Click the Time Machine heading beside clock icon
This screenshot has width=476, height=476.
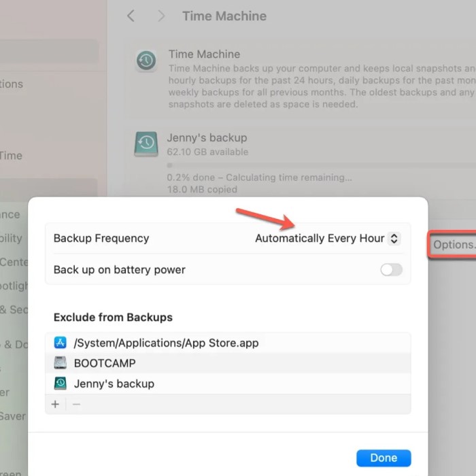204,54
